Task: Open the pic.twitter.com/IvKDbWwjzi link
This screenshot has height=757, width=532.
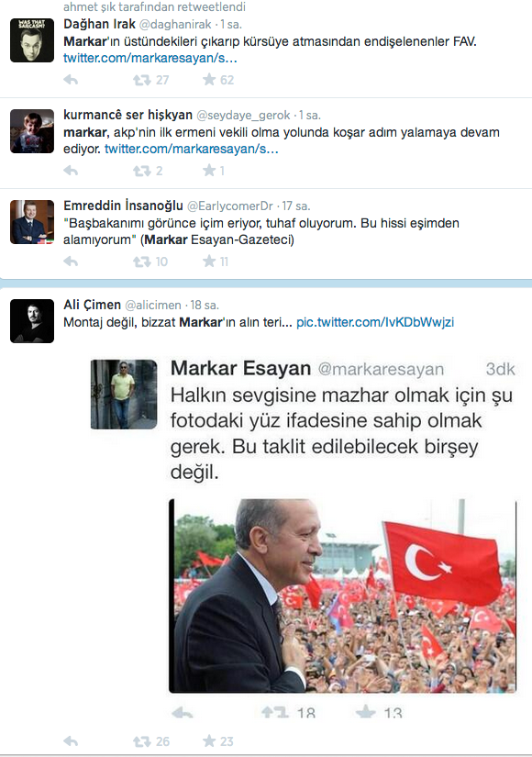Action: [375, 322]
